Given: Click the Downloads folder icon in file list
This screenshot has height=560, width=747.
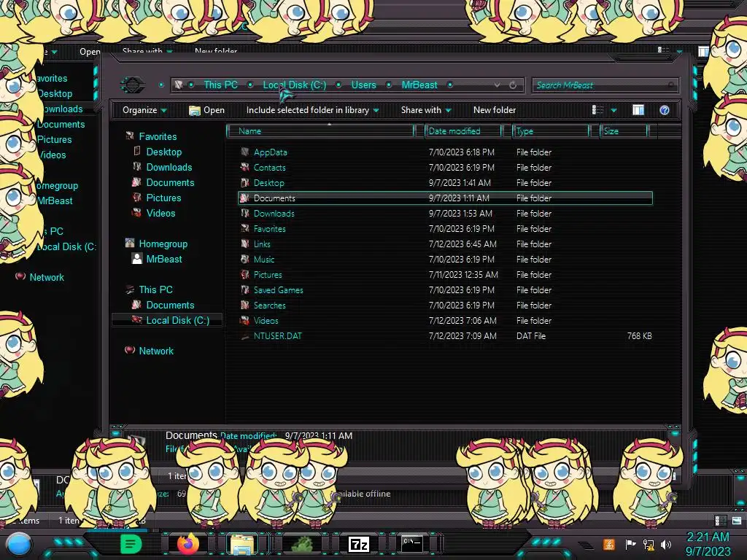Looking at the screenshot, I should click(245, 214).
